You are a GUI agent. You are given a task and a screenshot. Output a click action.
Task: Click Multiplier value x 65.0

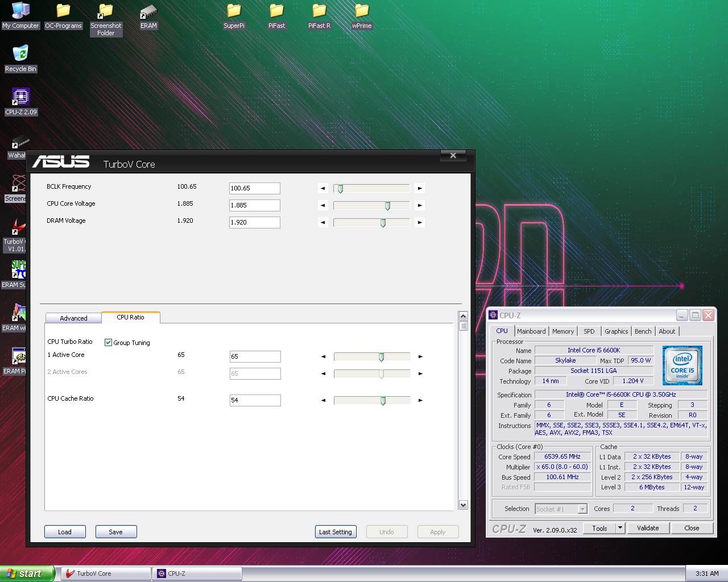point(562,467)
